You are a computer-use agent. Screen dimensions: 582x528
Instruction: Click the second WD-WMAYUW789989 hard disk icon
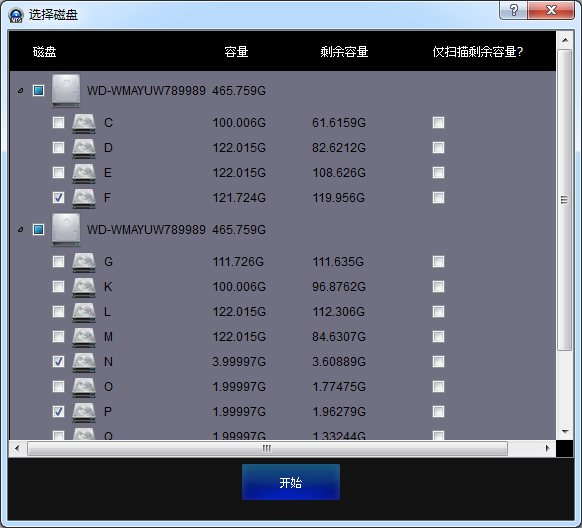(66, 230)
